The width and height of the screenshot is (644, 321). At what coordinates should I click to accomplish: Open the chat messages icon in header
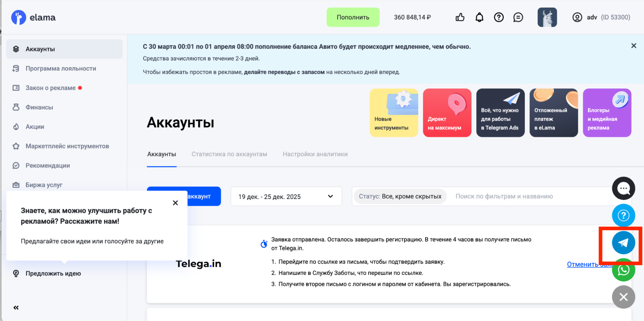pyautogui.click(x=518, y=17)
